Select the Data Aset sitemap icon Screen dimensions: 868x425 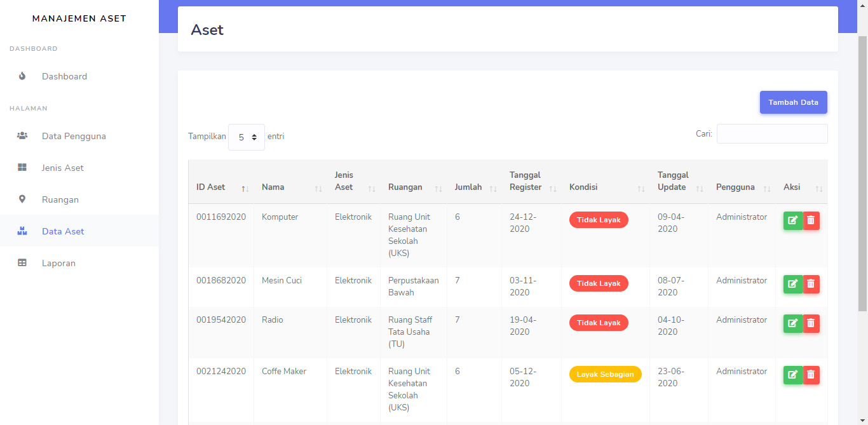22,231
